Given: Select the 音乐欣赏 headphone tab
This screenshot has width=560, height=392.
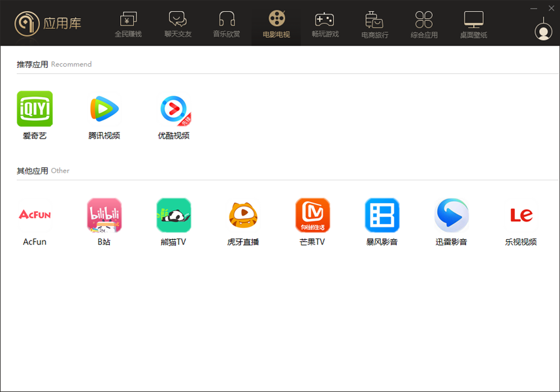Looking at the screenshot, I should (x=227, y=24).
